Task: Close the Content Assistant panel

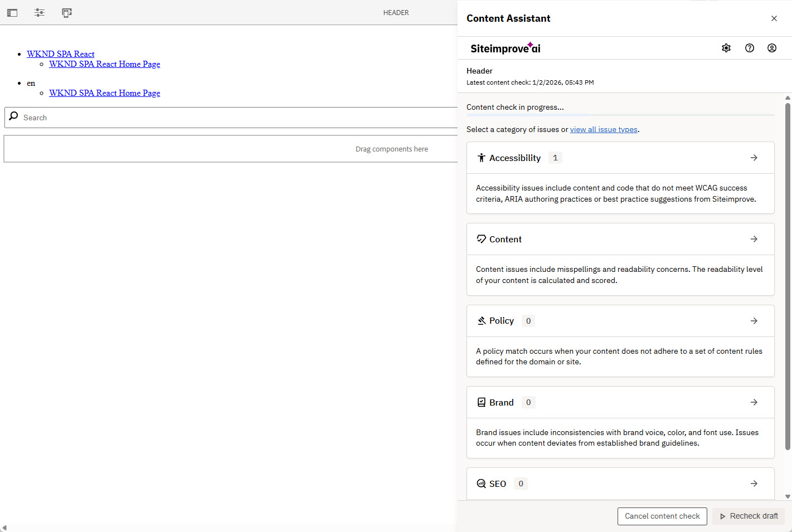Action: [774, 18]
